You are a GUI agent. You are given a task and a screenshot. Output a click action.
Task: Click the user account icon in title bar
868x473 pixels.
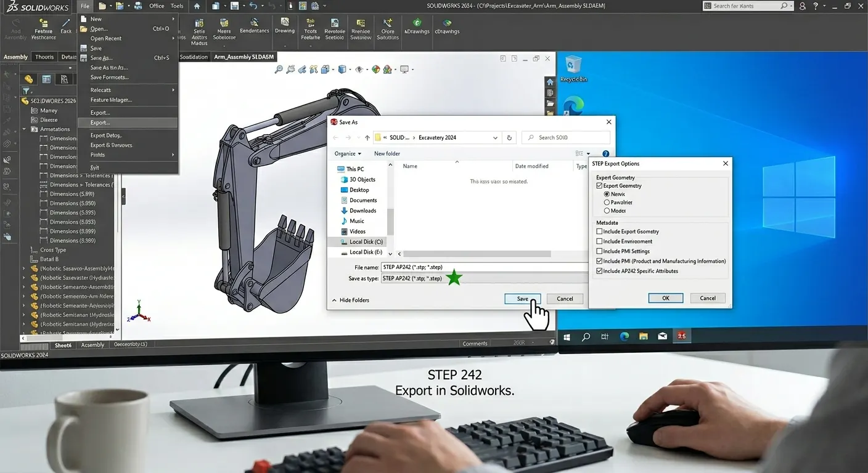coord(802,6)
